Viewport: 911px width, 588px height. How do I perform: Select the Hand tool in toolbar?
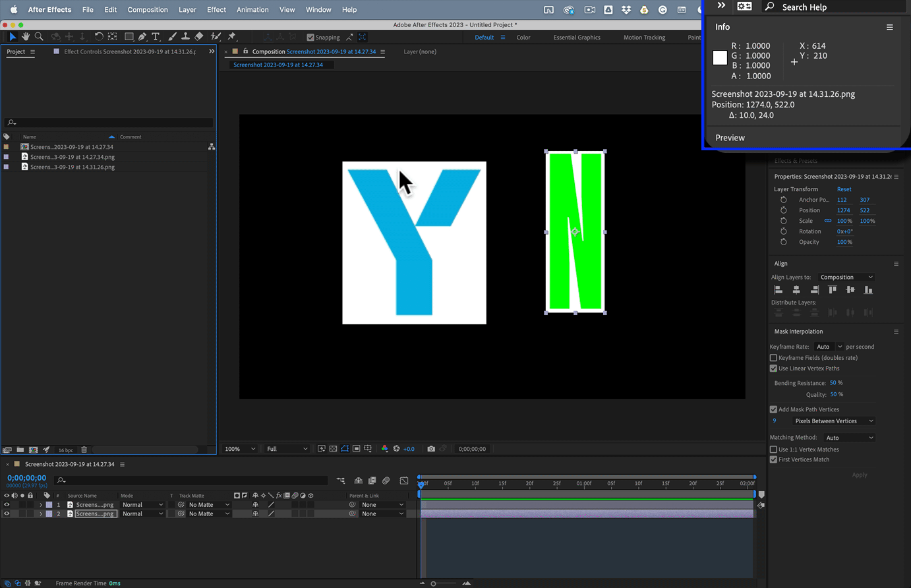pyautogui.click(x=26, y=37)
